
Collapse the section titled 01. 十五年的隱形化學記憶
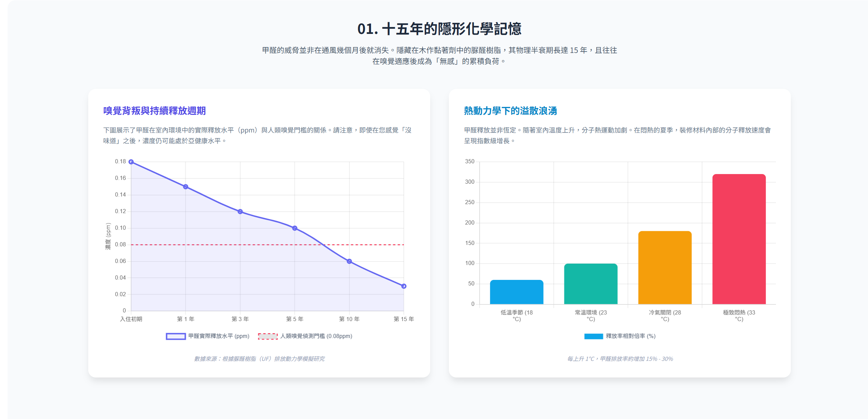pos(440,29)
